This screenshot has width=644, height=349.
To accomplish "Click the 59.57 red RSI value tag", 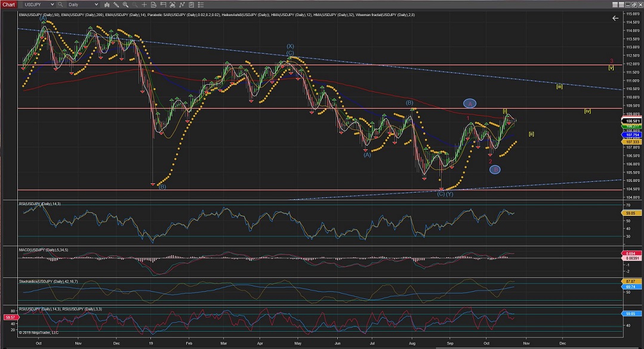I will 10,317.
